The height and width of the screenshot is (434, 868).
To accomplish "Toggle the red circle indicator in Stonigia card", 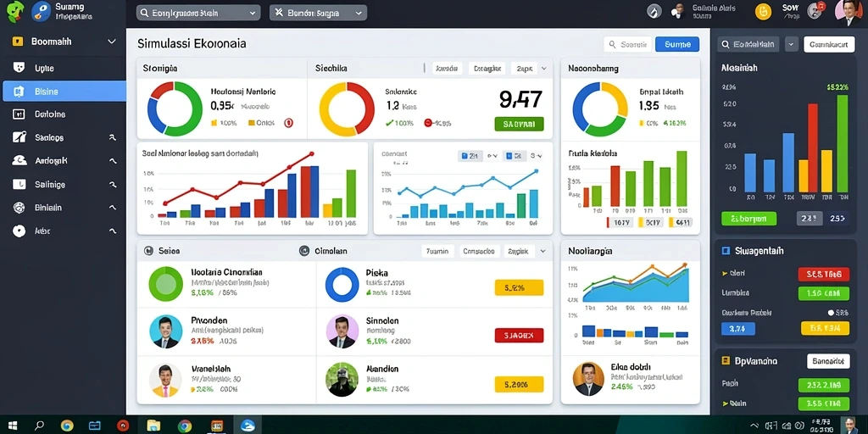I will coord(288,123).
